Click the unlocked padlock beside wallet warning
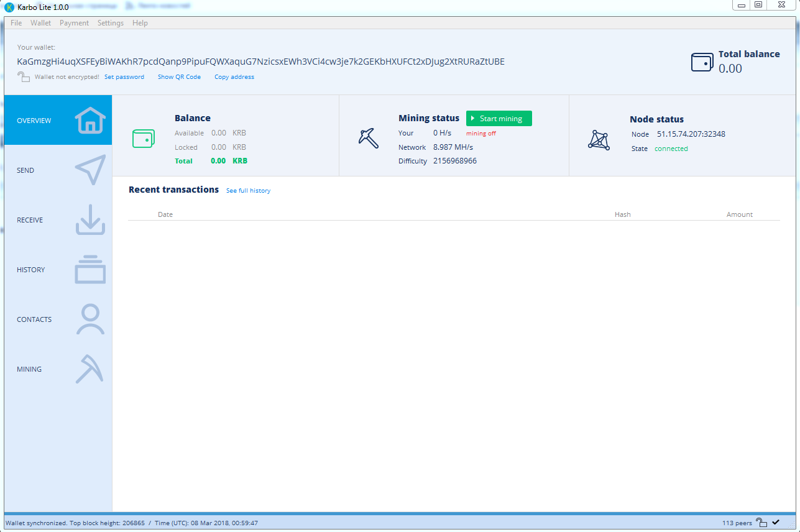Image resolution: width=800 pixels, height=532 pixels. [24, 76]
